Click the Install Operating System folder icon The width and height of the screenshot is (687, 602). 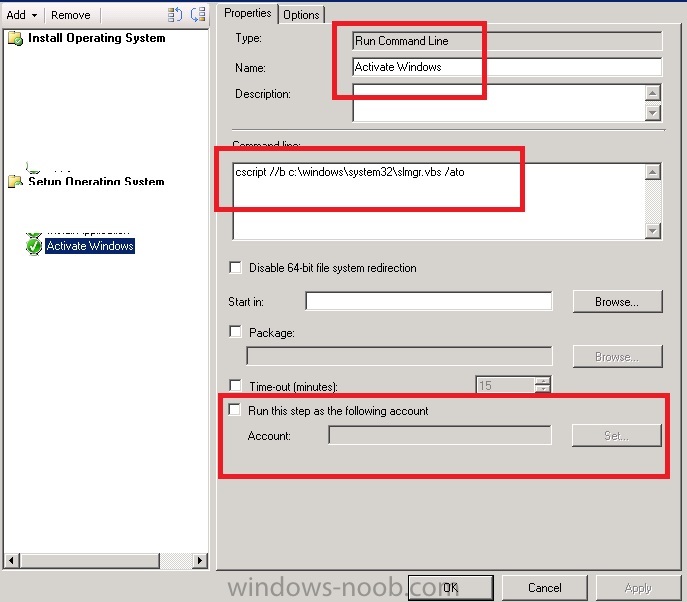tap(15, 39)
